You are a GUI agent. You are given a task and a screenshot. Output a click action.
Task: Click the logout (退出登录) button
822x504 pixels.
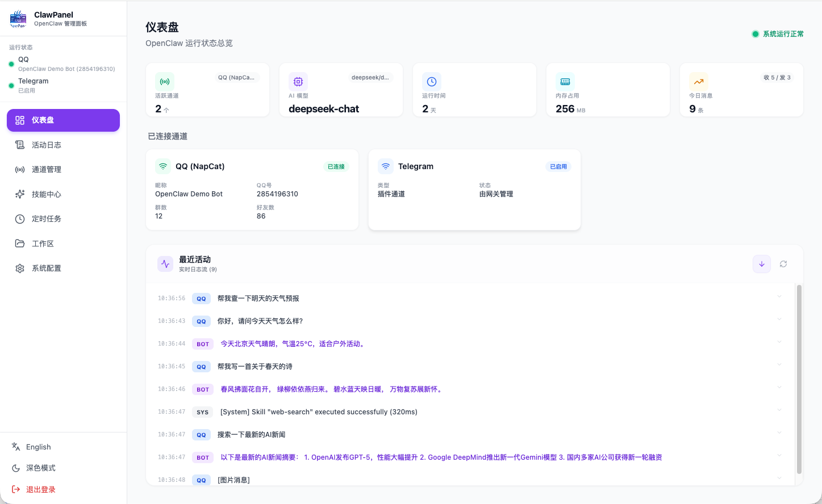pyautogui.click(x=40, y=490)
